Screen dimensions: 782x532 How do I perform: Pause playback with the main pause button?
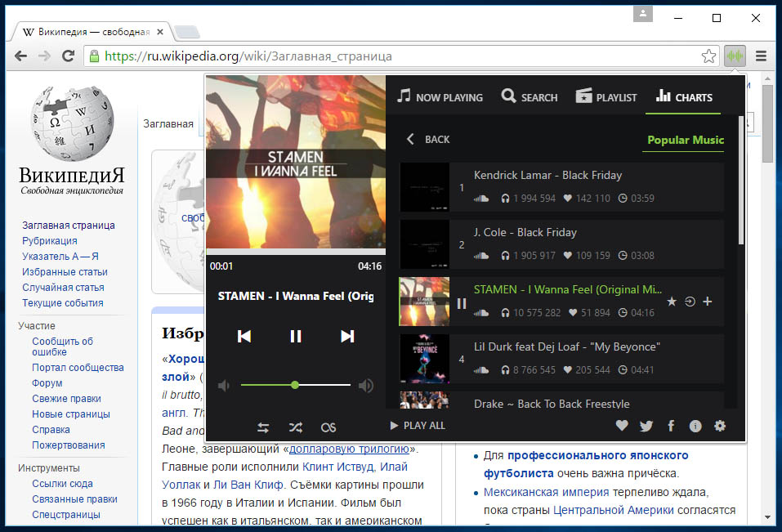pos(296,337)
